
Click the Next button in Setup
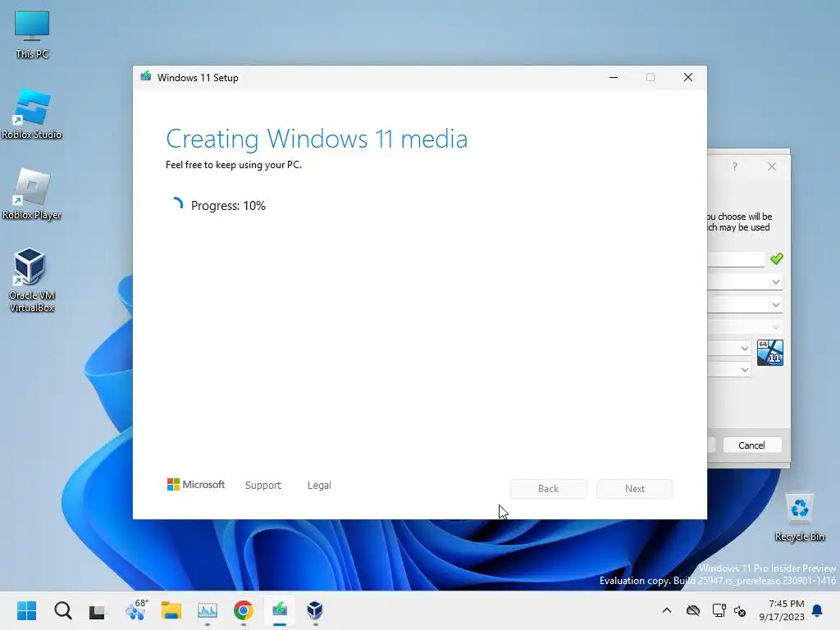[x=635, y=489]
